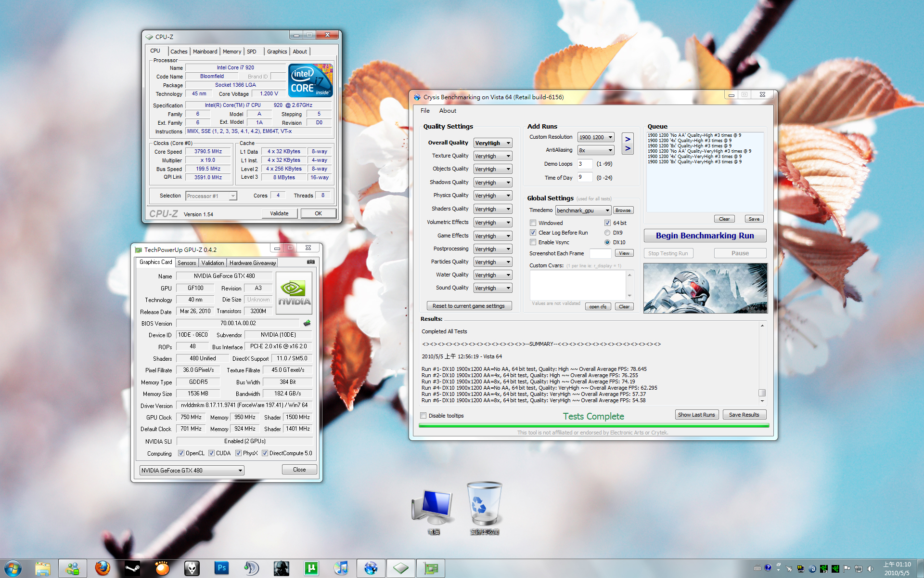Click the Action Center flag tray icon
The image size is (924, 578).
coord(847,569)
